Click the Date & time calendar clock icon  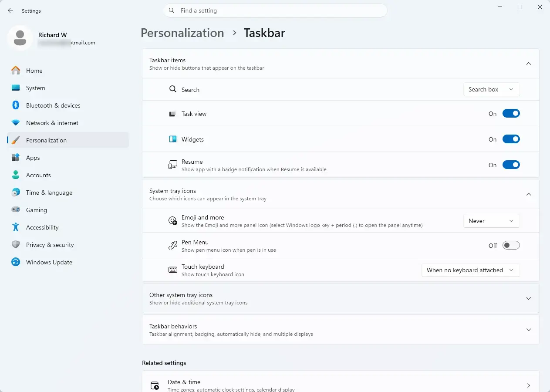pyautogui.click(x=155, y=385)
